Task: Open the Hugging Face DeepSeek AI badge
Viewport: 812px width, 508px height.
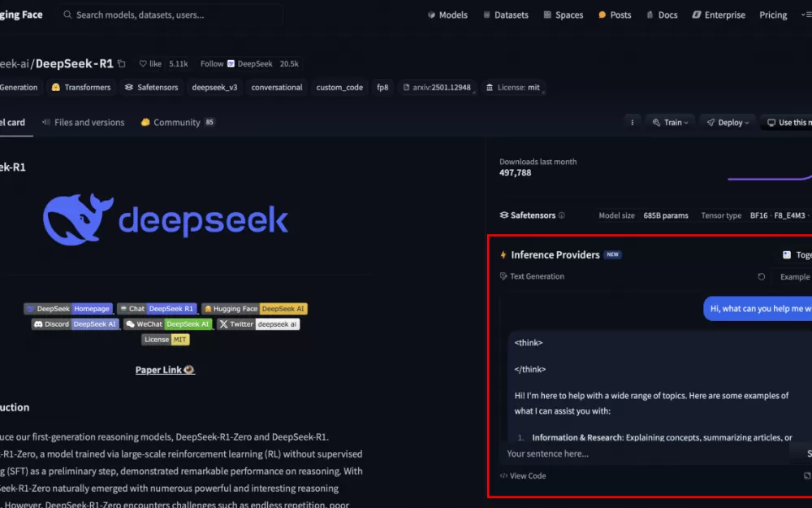Action: 254,308
